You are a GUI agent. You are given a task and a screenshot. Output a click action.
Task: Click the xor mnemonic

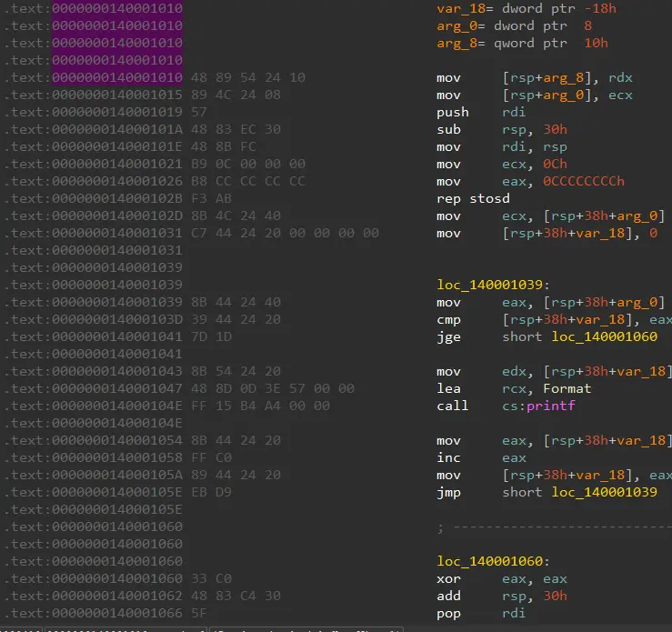pyautogui.click(x=448, y=579)
